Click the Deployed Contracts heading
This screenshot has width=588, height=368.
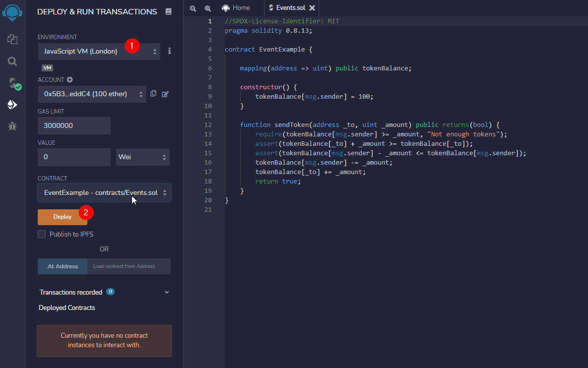point(67,307)
